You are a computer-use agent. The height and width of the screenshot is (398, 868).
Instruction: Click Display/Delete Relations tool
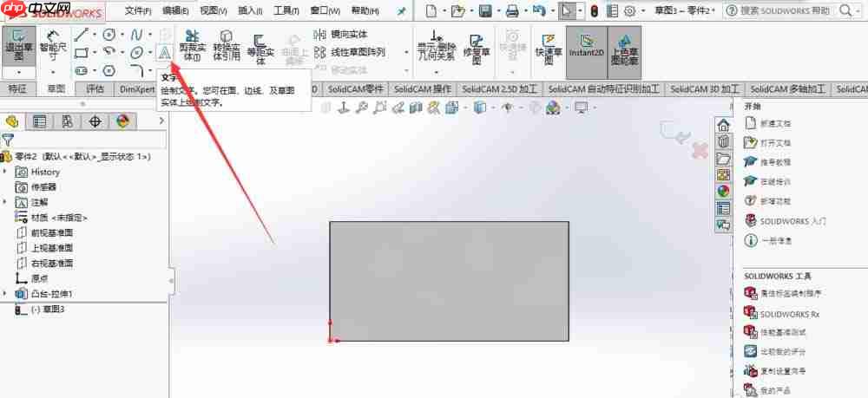pyautogui.click(x=437, y=45)
